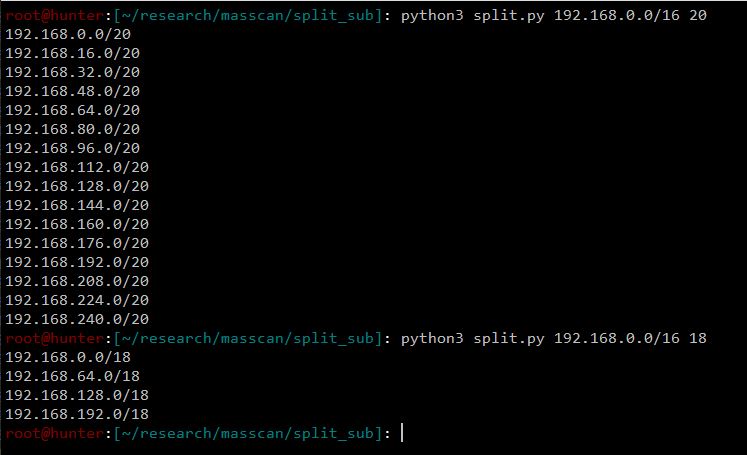The height and width of the screenshot is (455, 747).
Task: Click the cursor at the empty prompt
Action: pyautogui.click(x=402, y=433)
